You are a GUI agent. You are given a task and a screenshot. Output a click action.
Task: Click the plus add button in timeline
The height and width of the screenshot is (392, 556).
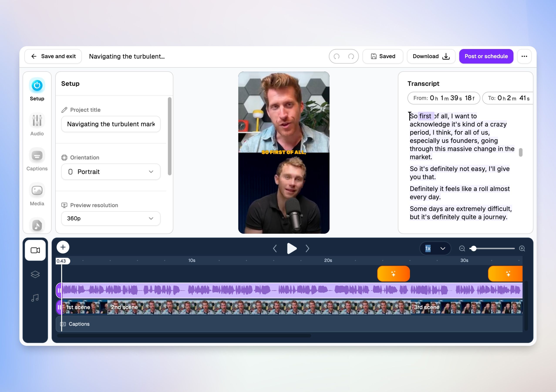(63, 247)
